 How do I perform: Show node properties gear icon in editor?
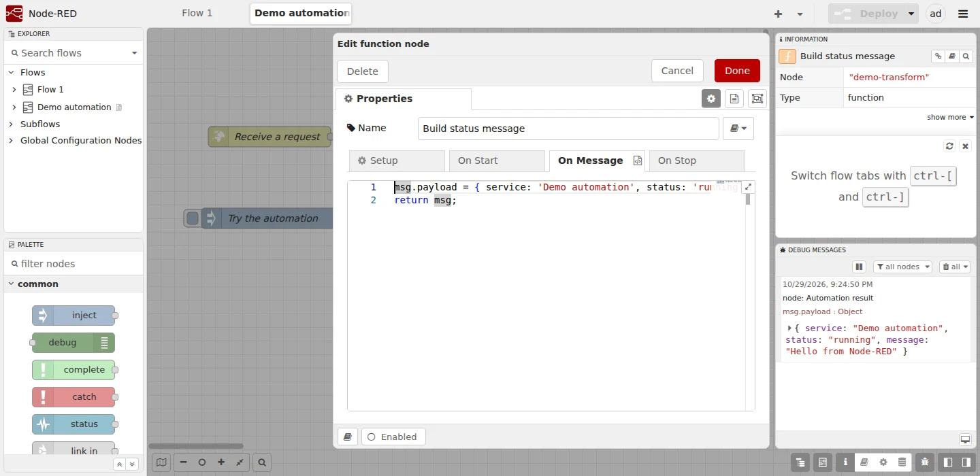click(x=711, y=99)
